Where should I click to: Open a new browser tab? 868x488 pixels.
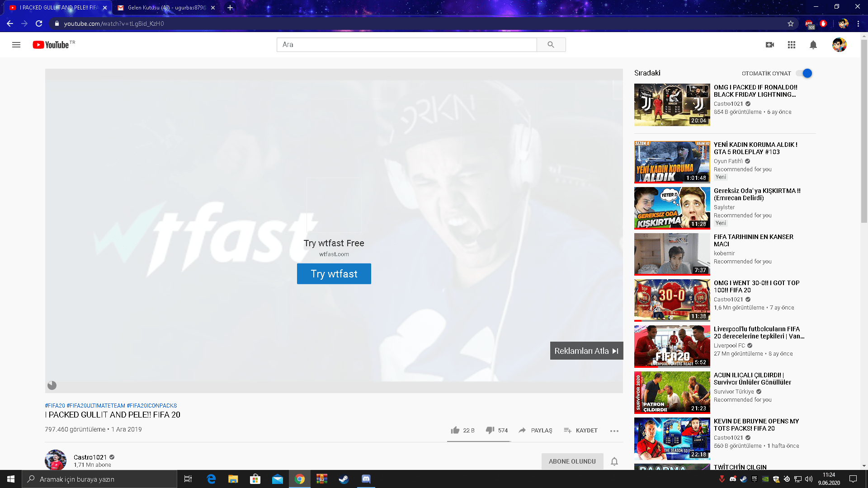pos(230,8)
